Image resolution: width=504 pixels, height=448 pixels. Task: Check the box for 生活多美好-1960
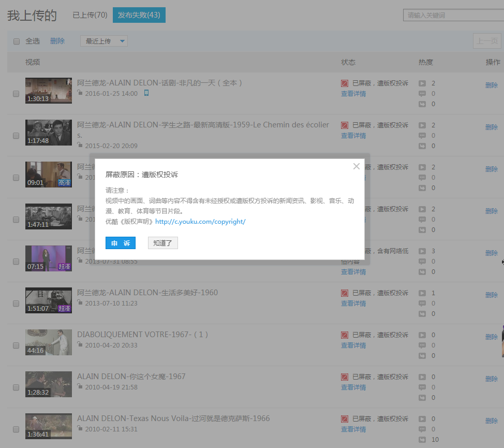coord(16,304)
